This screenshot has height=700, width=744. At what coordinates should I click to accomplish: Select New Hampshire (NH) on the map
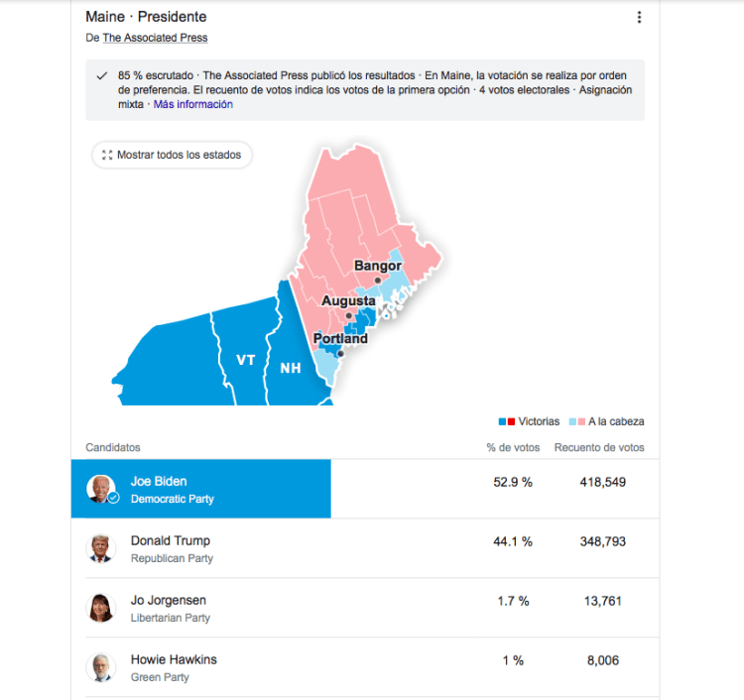click(290, 369)
